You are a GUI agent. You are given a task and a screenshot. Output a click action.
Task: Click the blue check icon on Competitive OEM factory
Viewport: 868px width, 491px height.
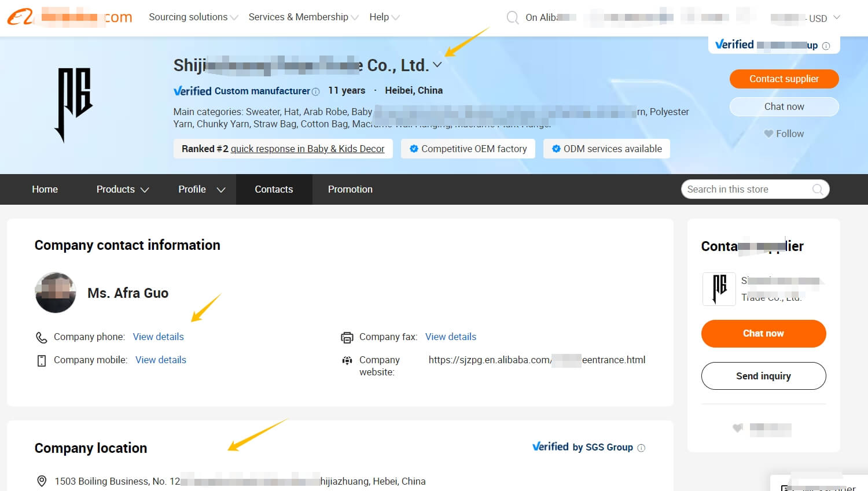[x=414, y=149]
